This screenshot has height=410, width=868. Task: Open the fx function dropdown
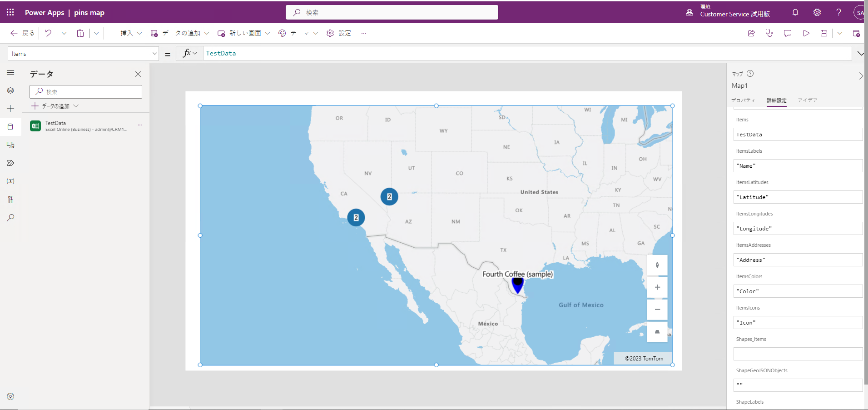tap(189, 53)
